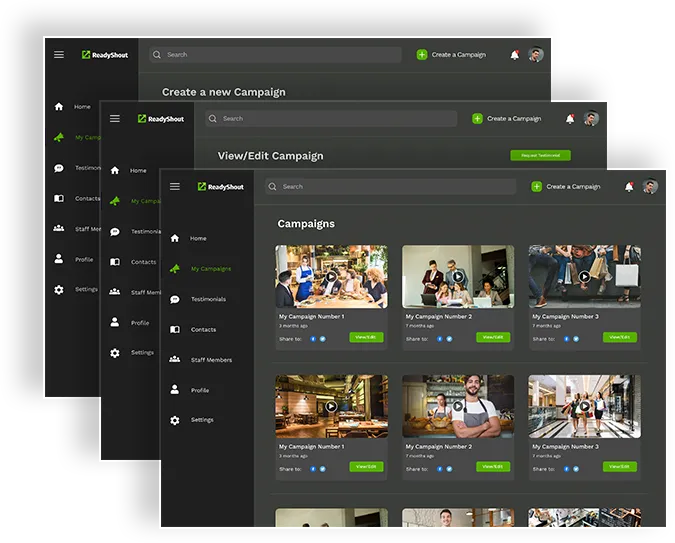Play the office meeting campaign video
Viewport: 675px width, 543px height.
pos(458,276)
